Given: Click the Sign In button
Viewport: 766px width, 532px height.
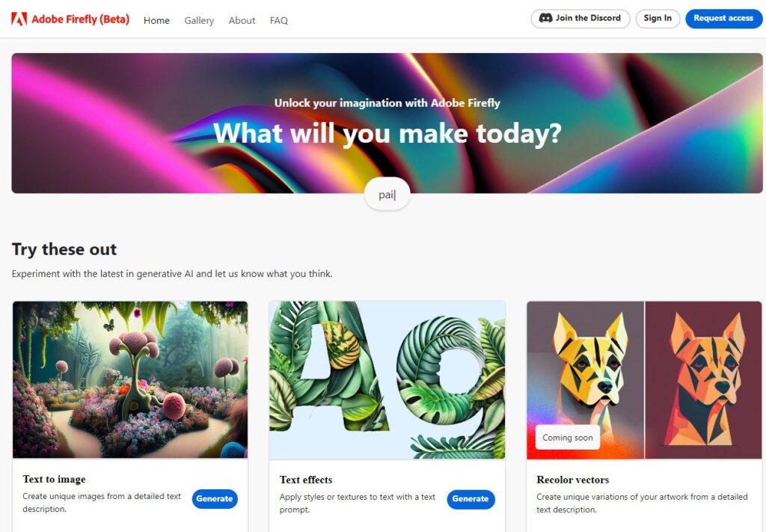Looking at the screenshot, I should tap(658, 19).
